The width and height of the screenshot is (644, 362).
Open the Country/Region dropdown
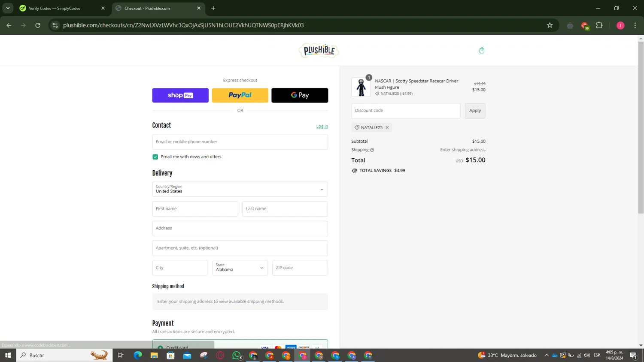[240, 189]
